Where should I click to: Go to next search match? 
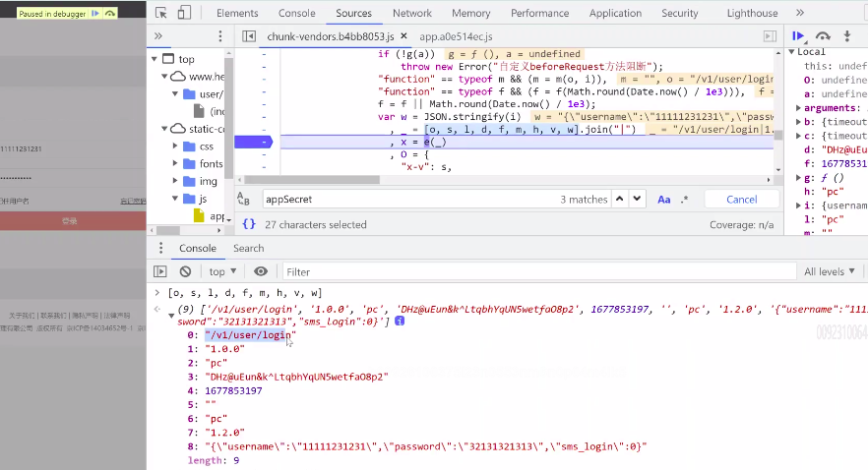click(x=637, y=199)
